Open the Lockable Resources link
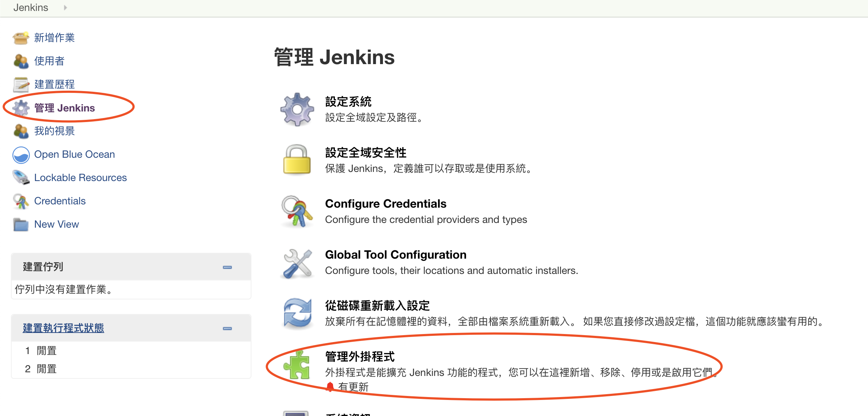868x416 pixels. tap(81, 178)
